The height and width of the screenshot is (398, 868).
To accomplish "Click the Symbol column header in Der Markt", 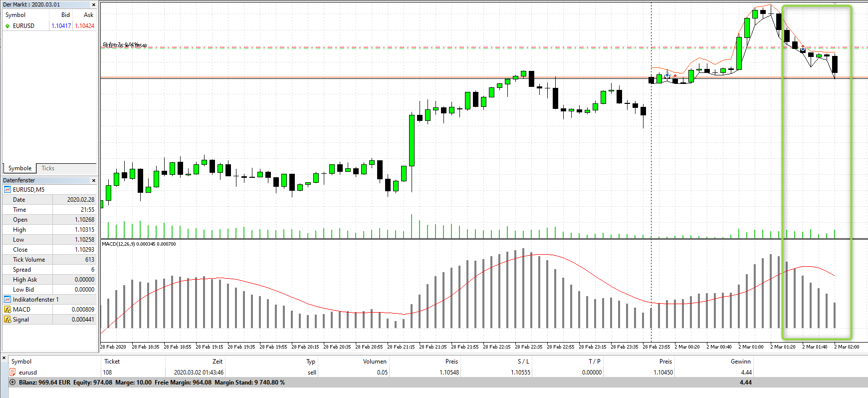I will tap(15, 15).
